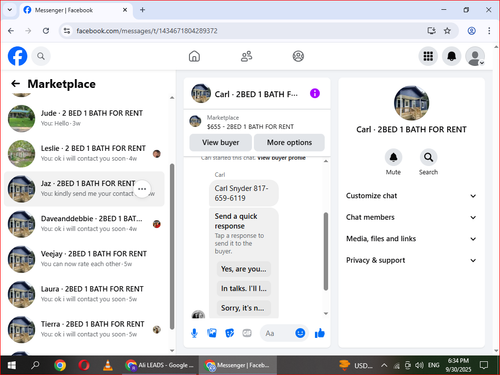This screenshot has height=375, width=500.
Task: Click the message thread scrollbar
Action: (x=326, y=251)
